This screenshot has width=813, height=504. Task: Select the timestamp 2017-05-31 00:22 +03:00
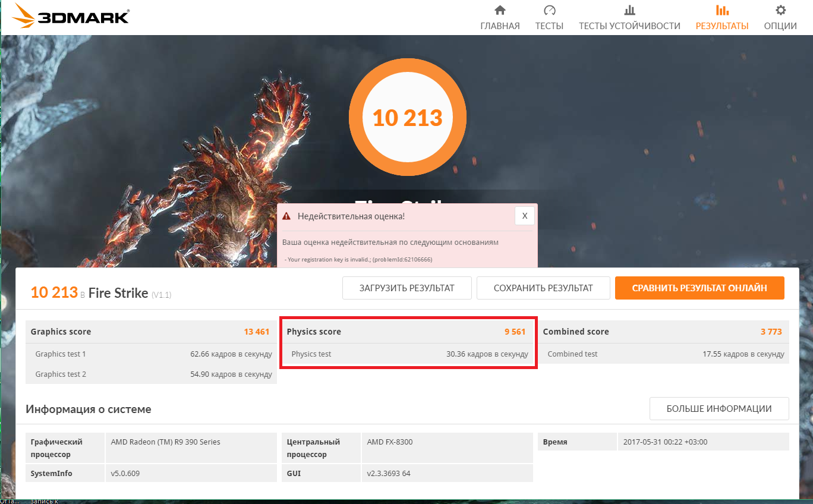point(665,442)
